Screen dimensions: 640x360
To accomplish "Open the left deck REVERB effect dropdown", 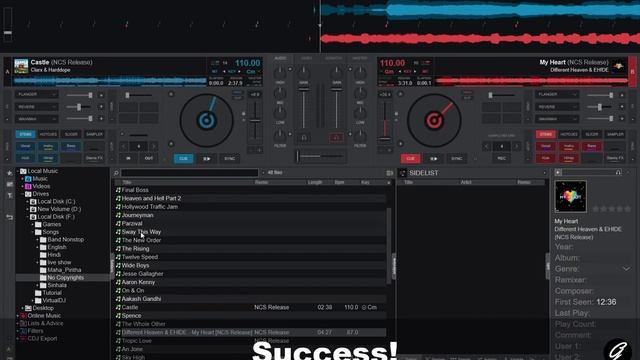I will [36, 107].
